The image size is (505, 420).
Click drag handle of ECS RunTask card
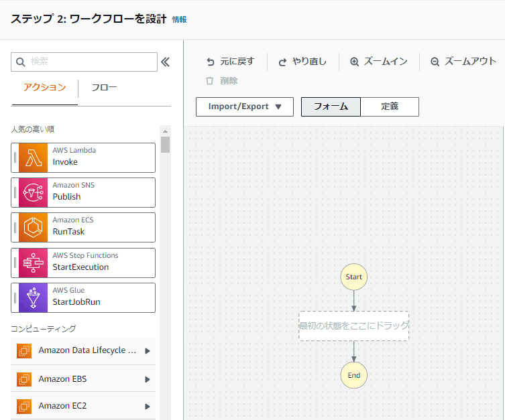(x=15, y=227)
